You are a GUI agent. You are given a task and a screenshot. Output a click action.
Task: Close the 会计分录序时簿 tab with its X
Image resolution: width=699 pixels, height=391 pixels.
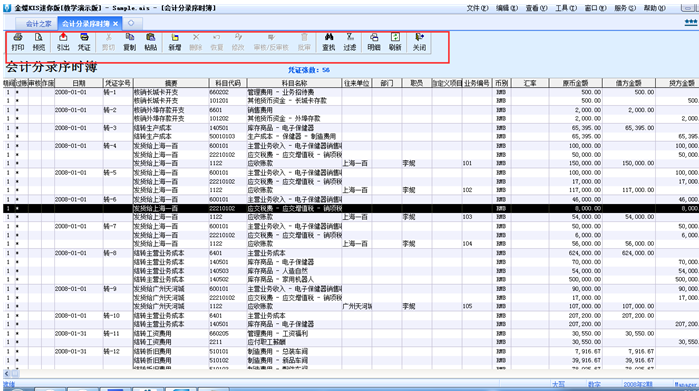115,24
